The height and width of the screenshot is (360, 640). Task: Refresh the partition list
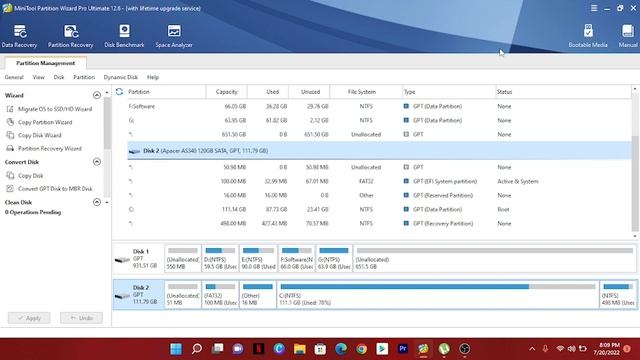pos(119,92)
